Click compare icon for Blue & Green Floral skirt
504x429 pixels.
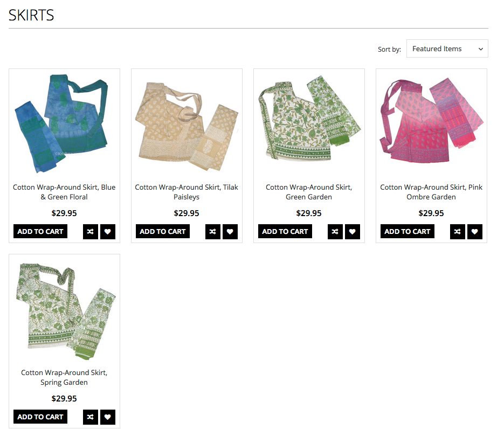pyautogui.click(x=91, y=231)
